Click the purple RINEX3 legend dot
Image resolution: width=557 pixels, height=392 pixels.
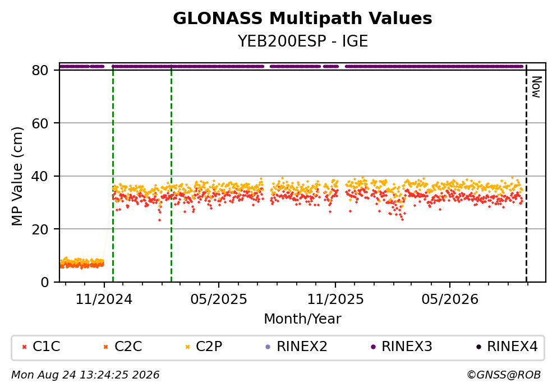pyautogui.click(x=373, y=347)
